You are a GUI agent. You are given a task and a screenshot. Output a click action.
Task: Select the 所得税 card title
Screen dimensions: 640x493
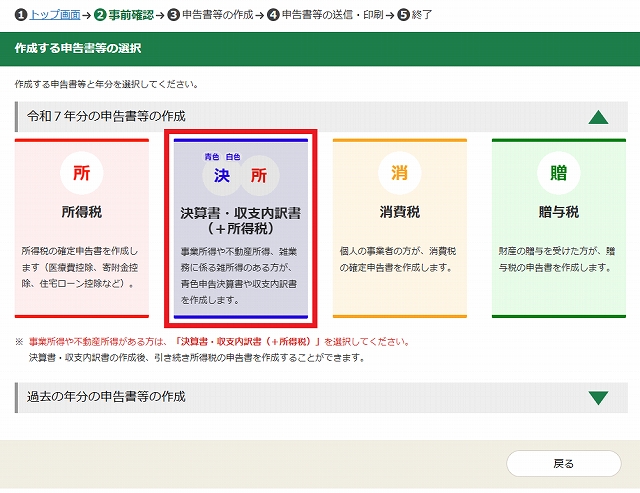click(81, 212)
